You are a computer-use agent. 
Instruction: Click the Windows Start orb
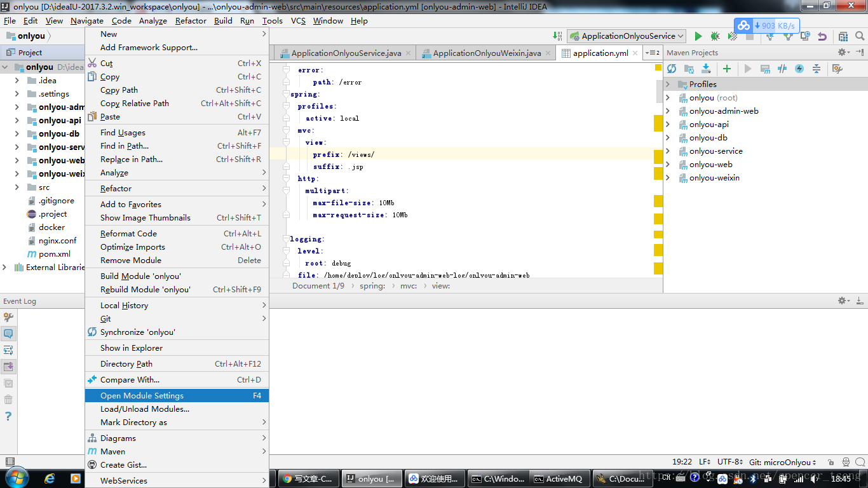point(16,478)
